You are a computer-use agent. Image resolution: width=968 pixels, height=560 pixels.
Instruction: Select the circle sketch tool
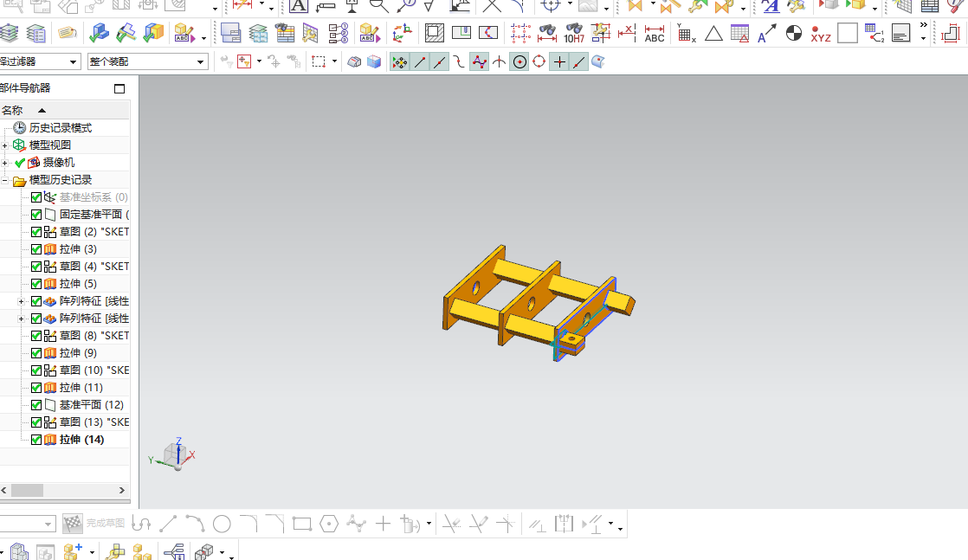pos(222,525)
